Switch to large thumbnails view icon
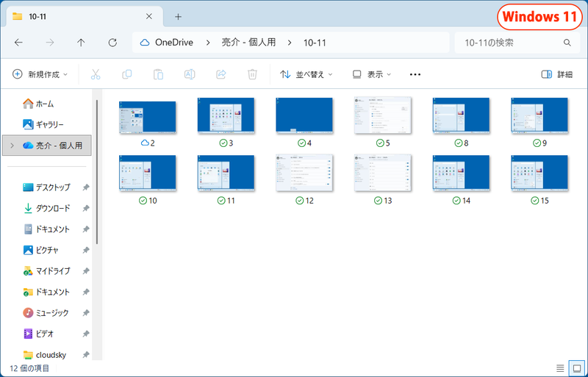This screenshot has width=588, height=377. (577, 368)
